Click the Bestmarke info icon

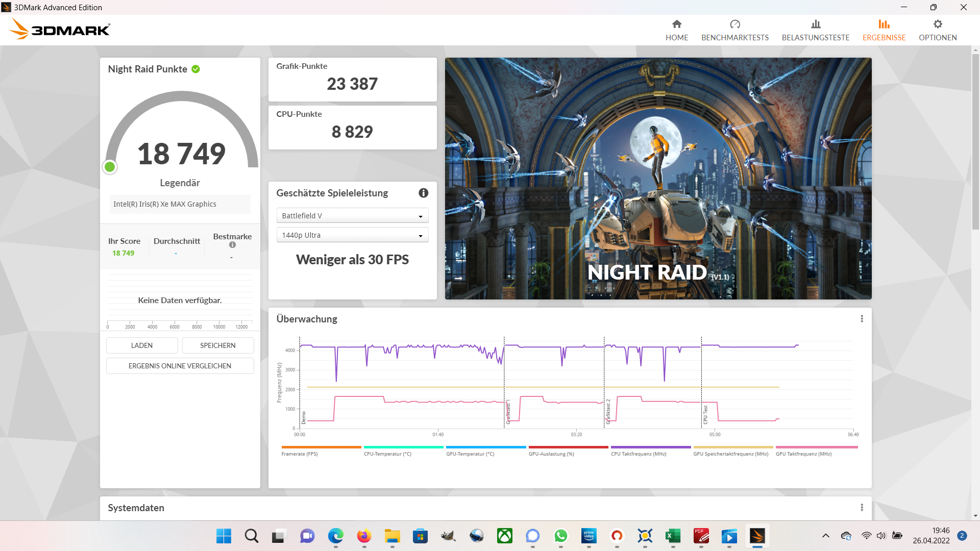[232, 245]
